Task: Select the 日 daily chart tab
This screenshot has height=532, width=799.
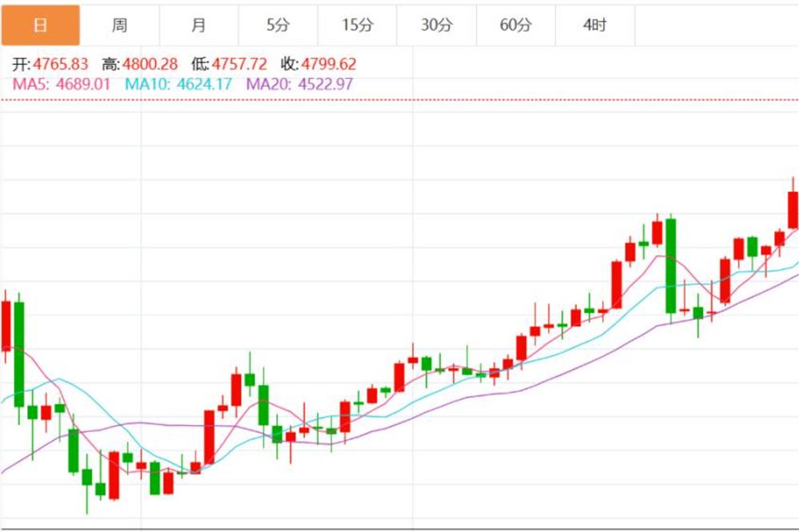Action: click(40, 25)
